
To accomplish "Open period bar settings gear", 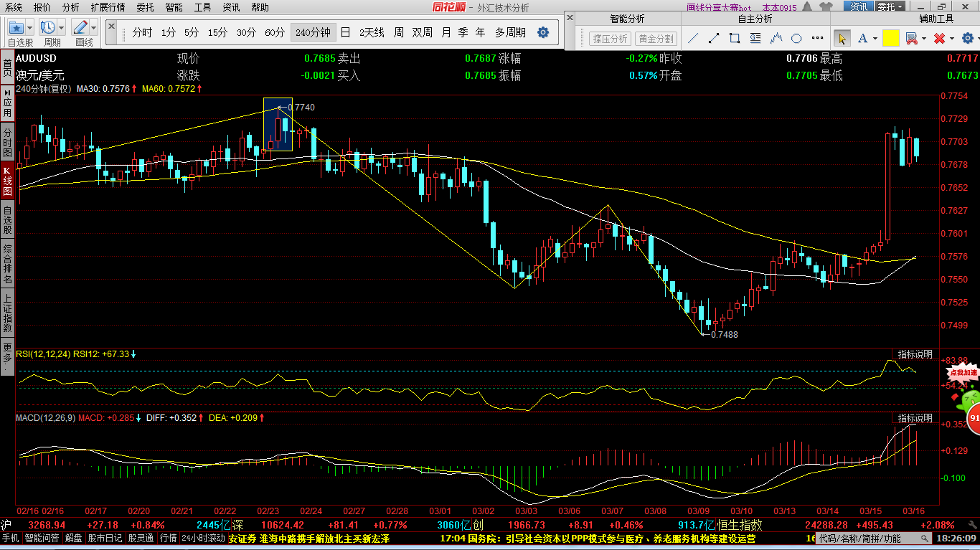I will pos(543,32).
